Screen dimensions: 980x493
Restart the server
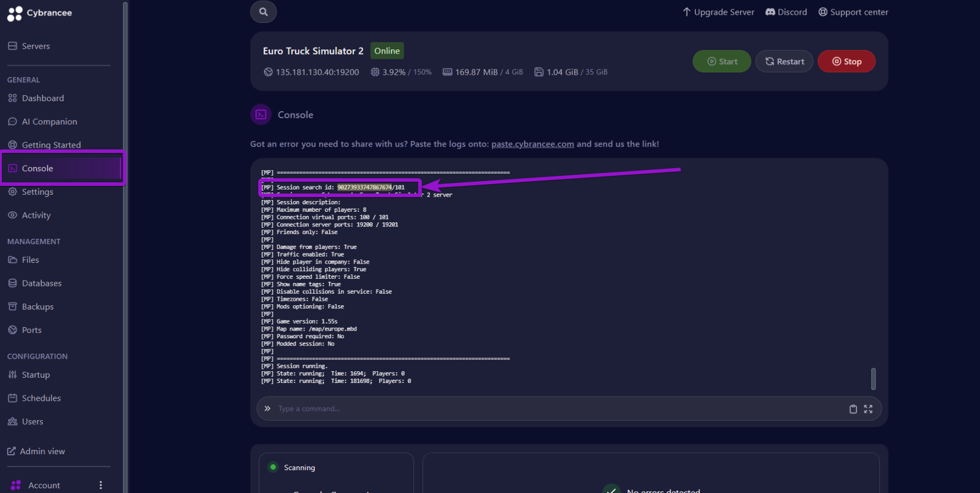click(784, 61)
